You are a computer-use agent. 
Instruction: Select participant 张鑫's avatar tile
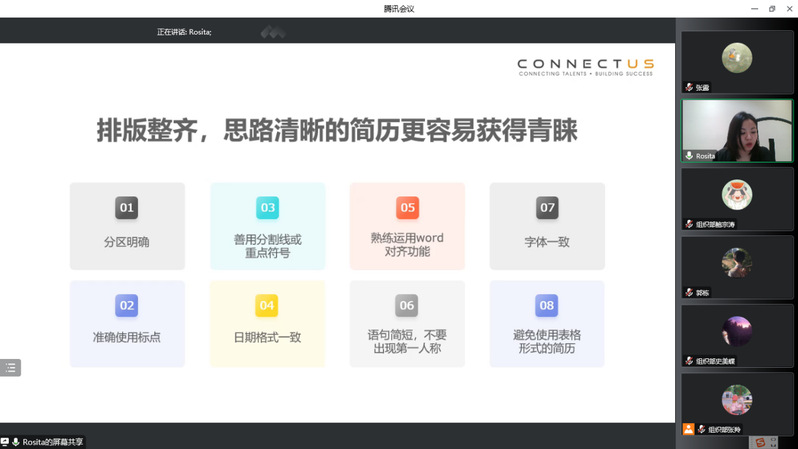737,58
